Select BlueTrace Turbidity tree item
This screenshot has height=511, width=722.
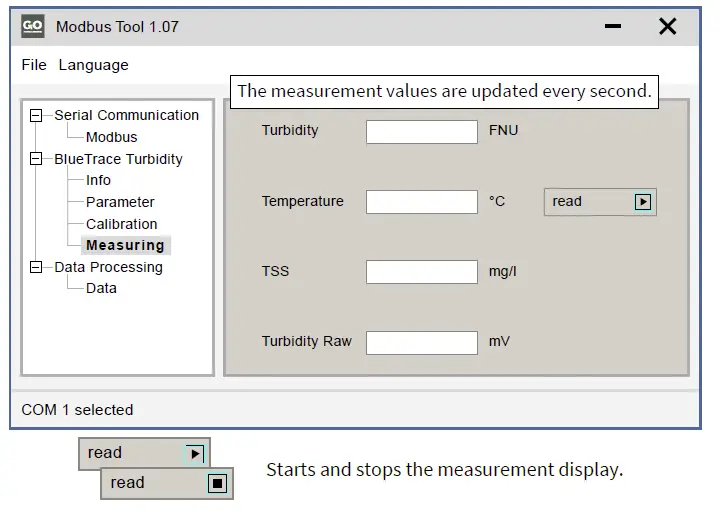pyautogui.click(x=118, y=159)
